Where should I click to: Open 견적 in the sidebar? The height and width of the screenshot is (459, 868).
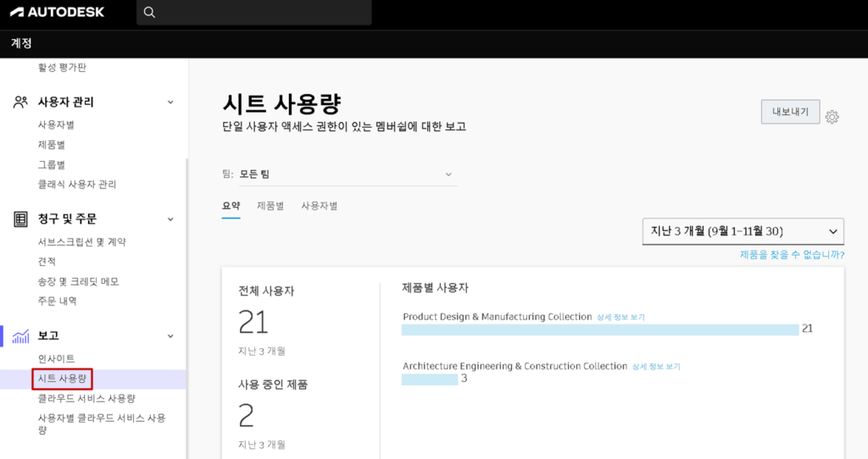pos(47,262)
